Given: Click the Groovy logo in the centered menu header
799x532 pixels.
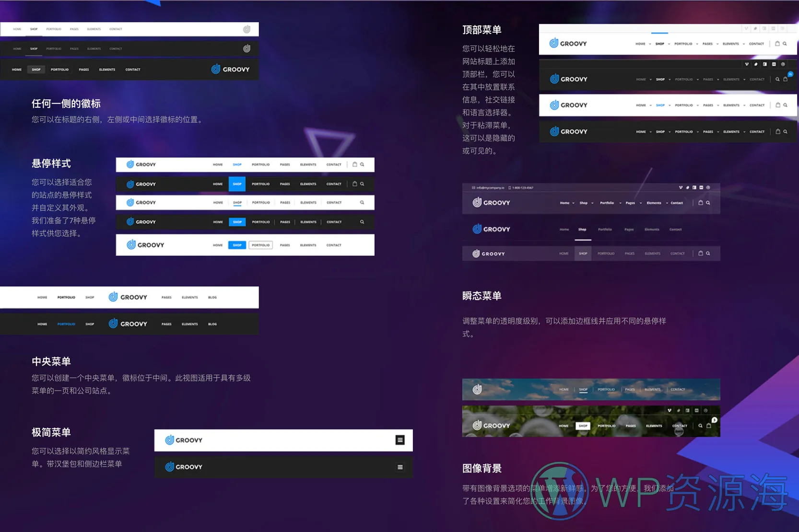Looking at the screenshot, I should tap(128, 297).
